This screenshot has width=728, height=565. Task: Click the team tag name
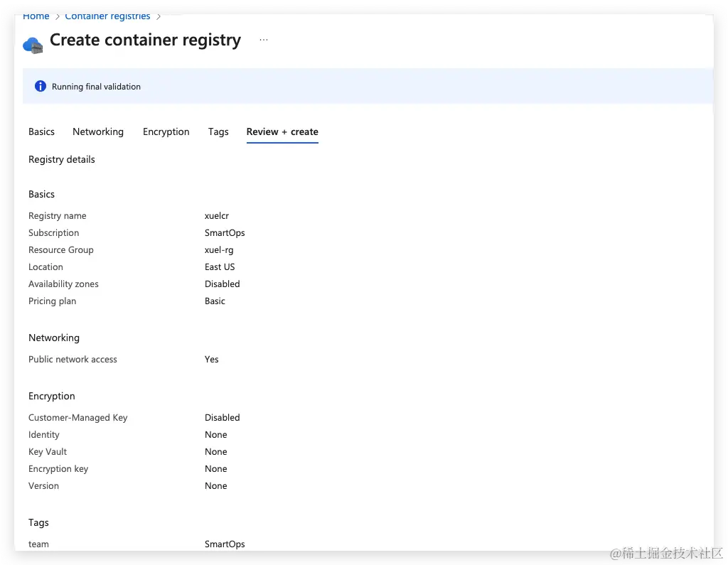click(x=38, y=544)
